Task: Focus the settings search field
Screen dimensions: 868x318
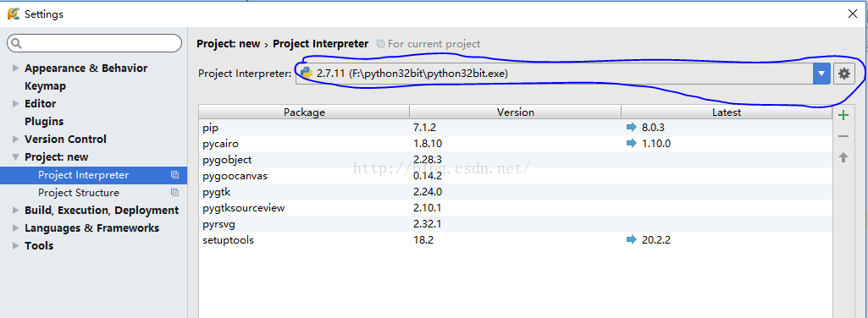Action: (x=94, y=43)
